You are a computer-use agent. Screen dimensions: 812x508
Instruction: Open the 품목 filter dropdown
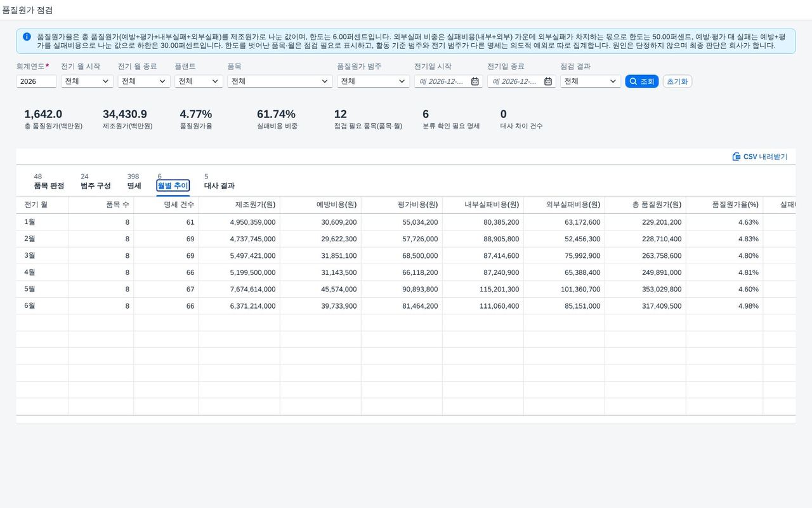(280, 81)
